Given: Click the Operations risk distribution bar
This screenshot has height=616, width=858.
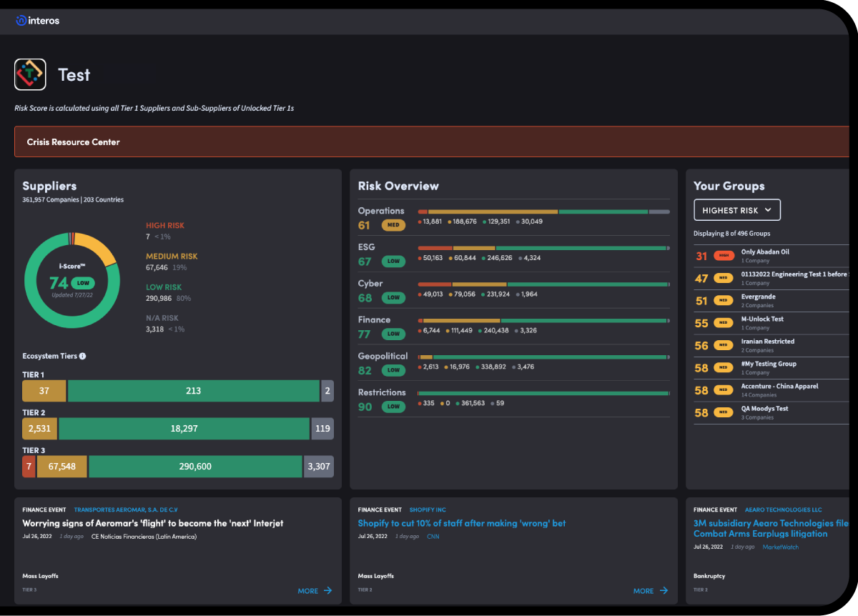Looking at the screenshot, I should [x=544, y=212].
